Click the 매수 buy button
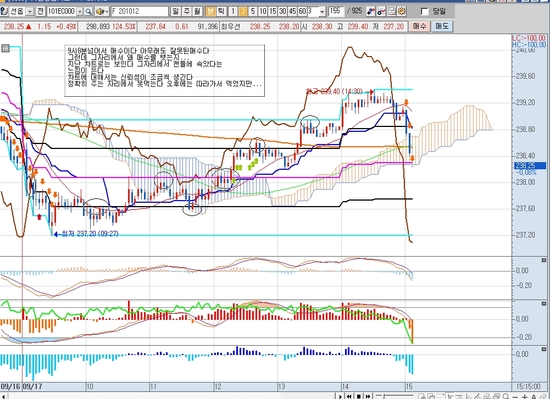 419,26
